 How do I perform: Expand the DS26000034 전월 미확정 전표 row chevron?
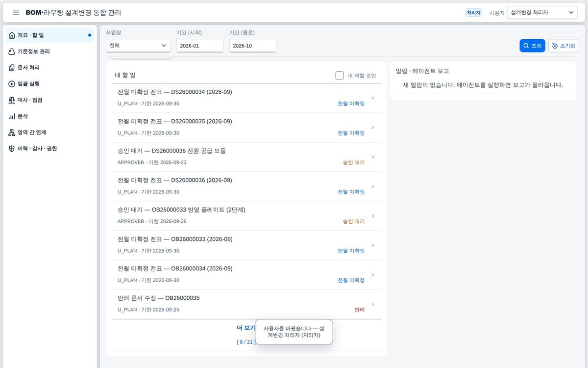point(373,98)
